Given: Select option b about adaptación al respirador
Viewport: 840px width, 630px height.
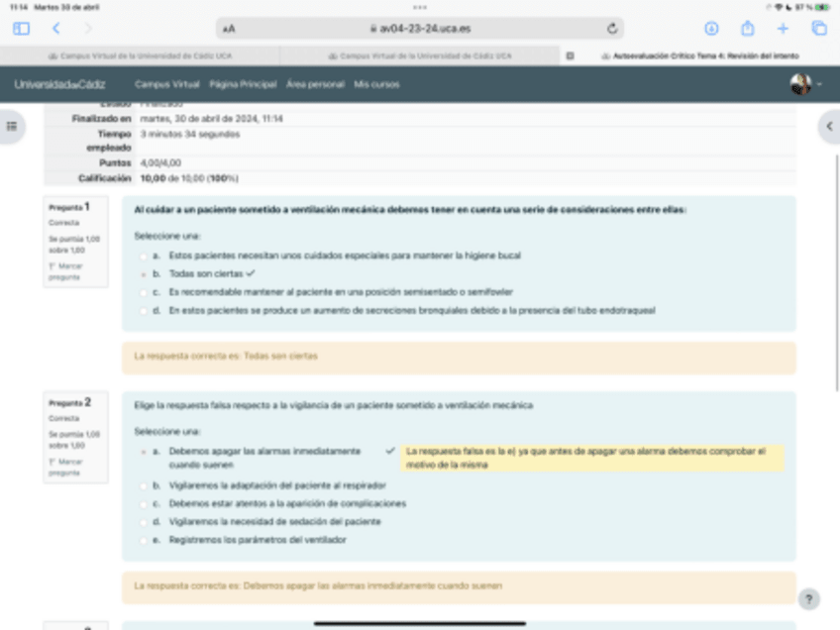Looking at the screenshot, I should (x=143, y=486).
